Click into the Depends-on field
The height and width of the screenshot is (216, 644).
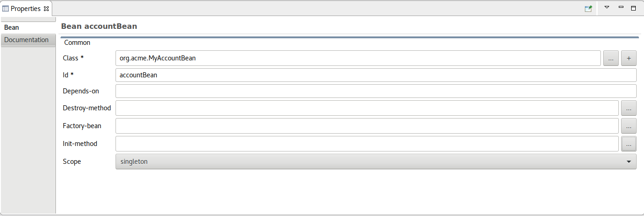point(376,91)
